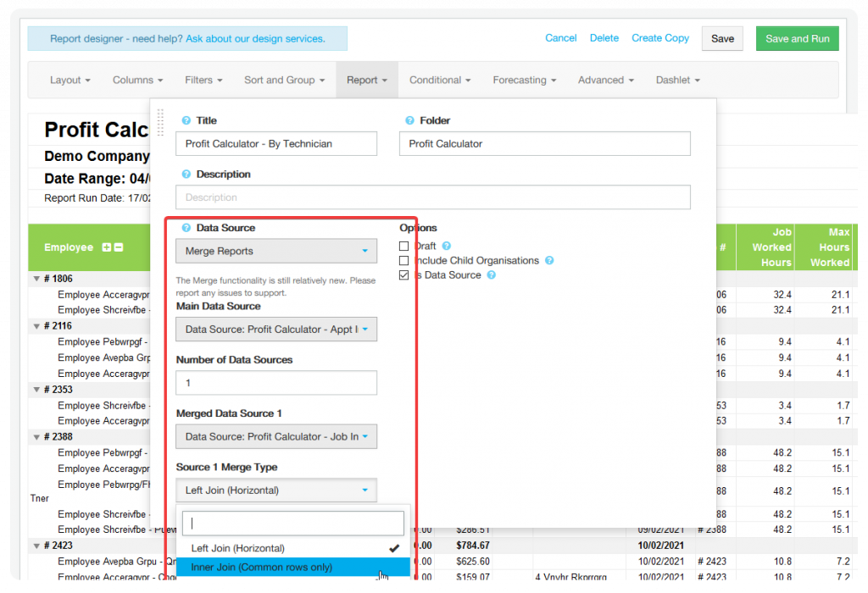Open the Merge Reports data source dropdown
868x593 pixels.
pyautogui.click(x=276, y=251)
